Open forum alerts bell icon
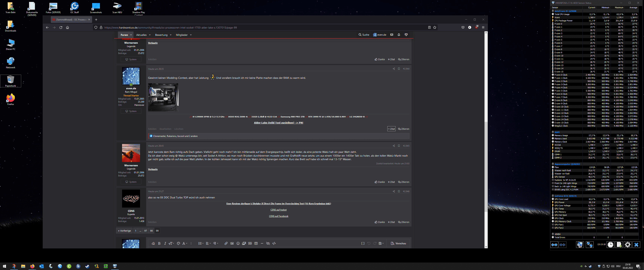 click(399, 35)
